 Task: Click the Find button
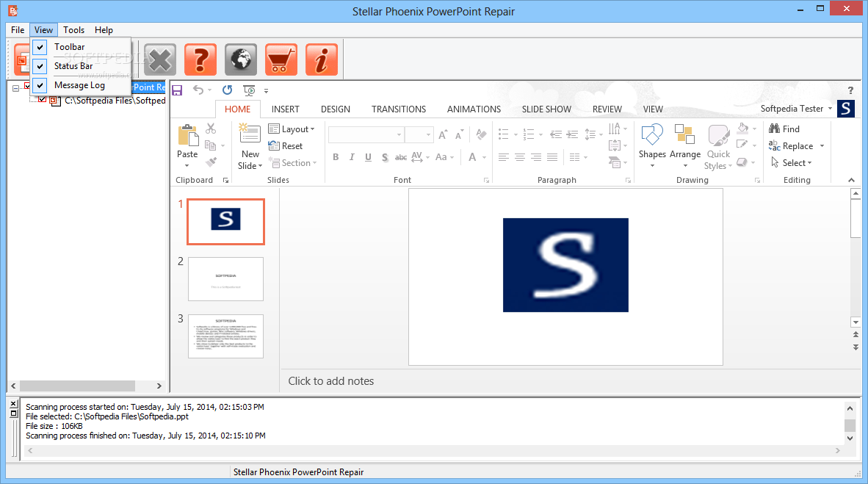click(x=784, y=129)
